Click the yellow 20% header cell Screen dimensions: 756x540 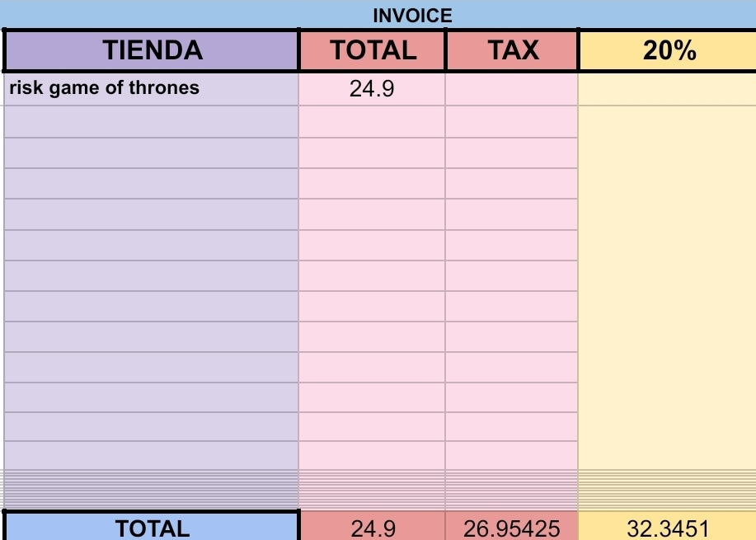point(668,51)
